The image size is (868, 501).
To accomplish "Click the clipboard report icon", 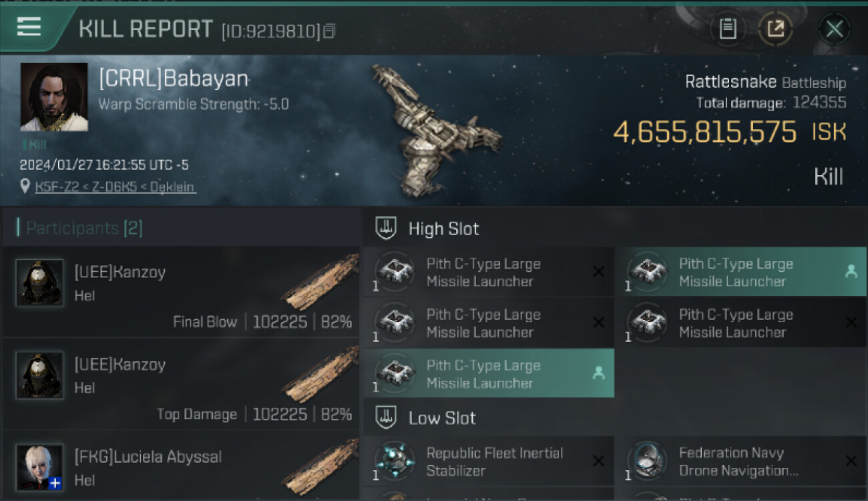I will point(728,29).
